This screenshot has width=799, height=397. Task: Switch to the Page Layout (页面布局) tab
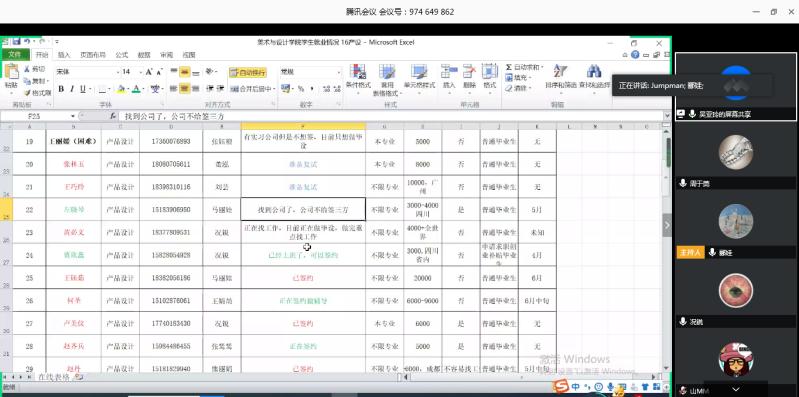pyautogui.click(x=93, y=55)
